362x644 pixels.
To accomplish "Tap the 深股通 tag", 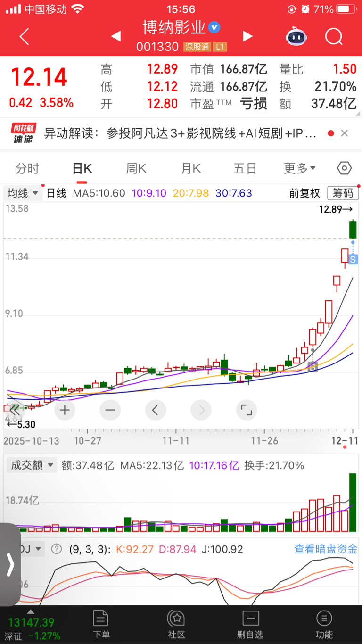I will pyautogui.click(x=198, y=47).
